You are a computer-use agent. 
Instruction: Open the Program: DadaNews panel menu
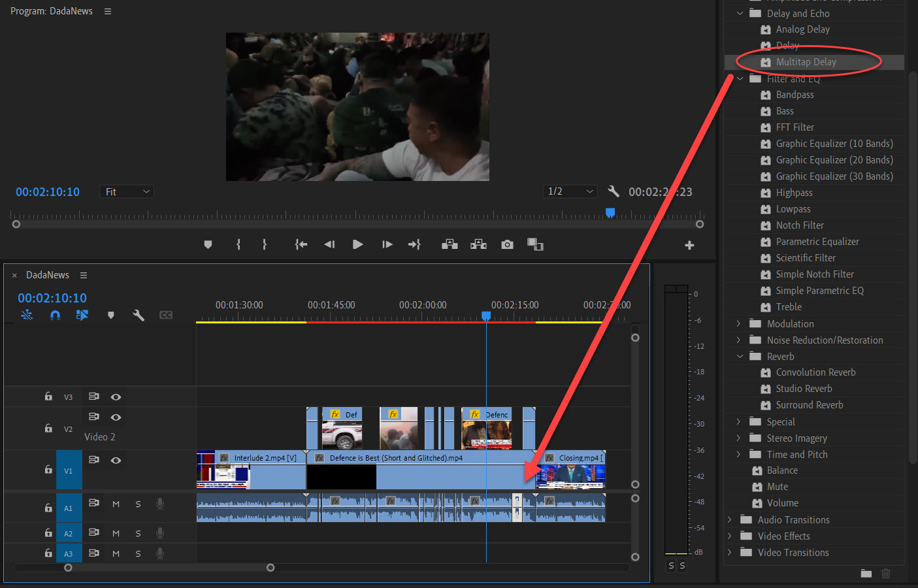108,11
